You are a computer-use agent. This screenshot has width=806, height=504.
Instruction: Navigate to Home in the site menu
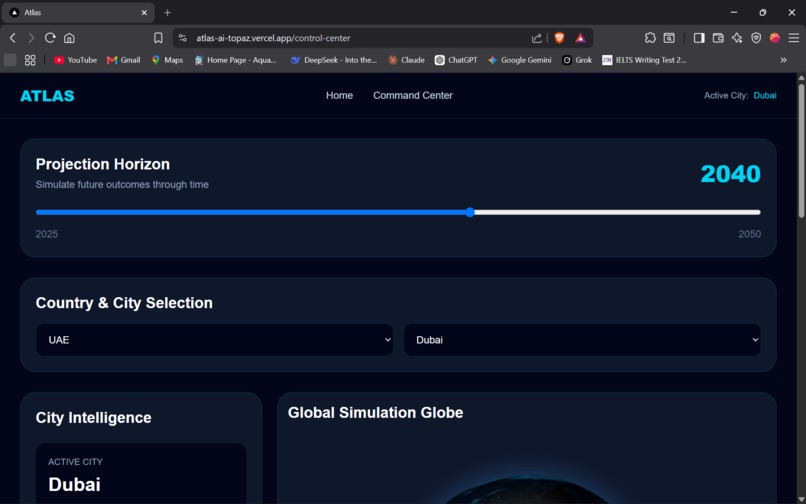click(x=339, y=96)
